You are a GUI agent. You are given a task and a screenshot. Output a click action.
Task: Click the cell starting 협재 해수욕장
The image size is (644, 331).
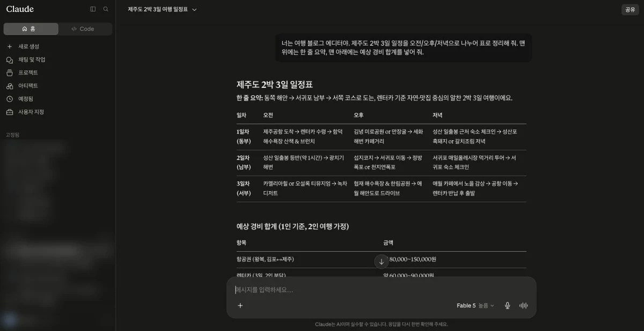click(388, 188)
